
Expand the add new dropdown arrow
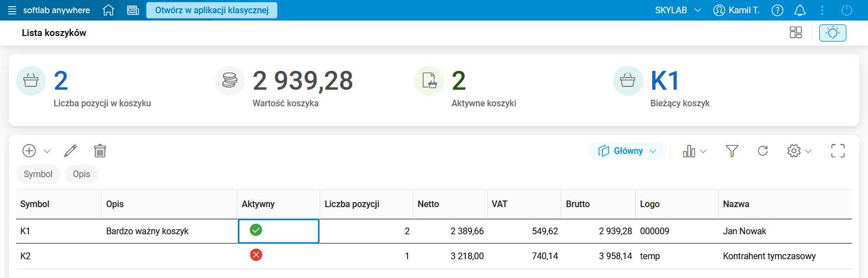tap(47, 151)
